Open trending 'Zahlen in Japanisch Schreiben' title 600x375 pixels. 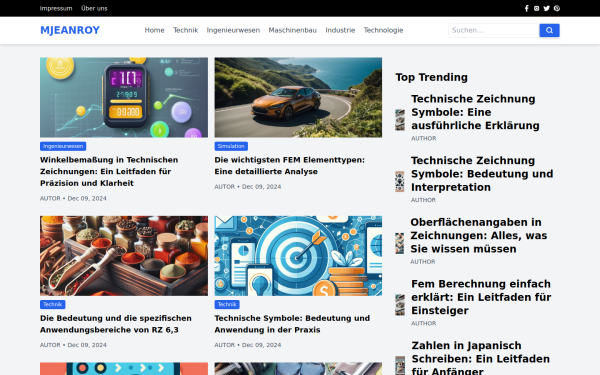point(481,358)
